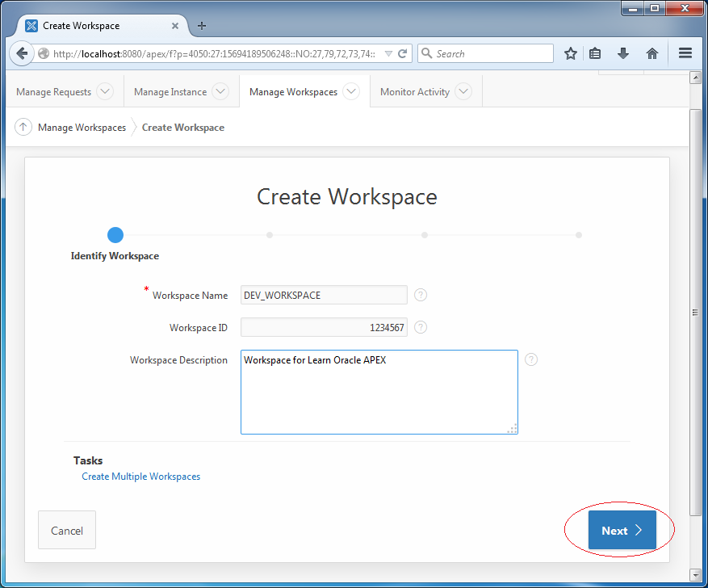The image size is (708, 588).
Task: Click the second wizard progress step dot
Action: pos(270,235)
